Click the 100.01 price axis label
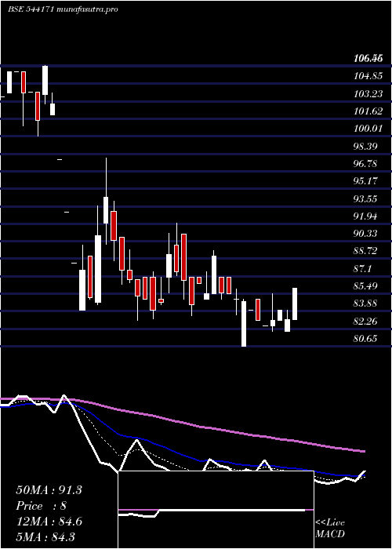Image resolution: width=392 pixels, height=549 pixels. (368, 129)
